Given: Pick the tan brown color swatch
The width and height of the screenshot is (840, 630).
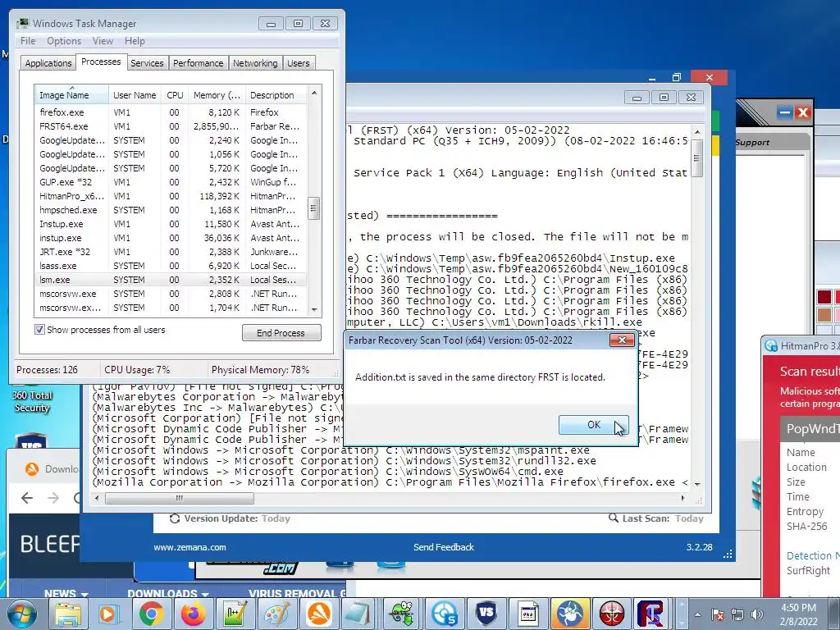Looking at the screenshot, I should click(824, 314).
